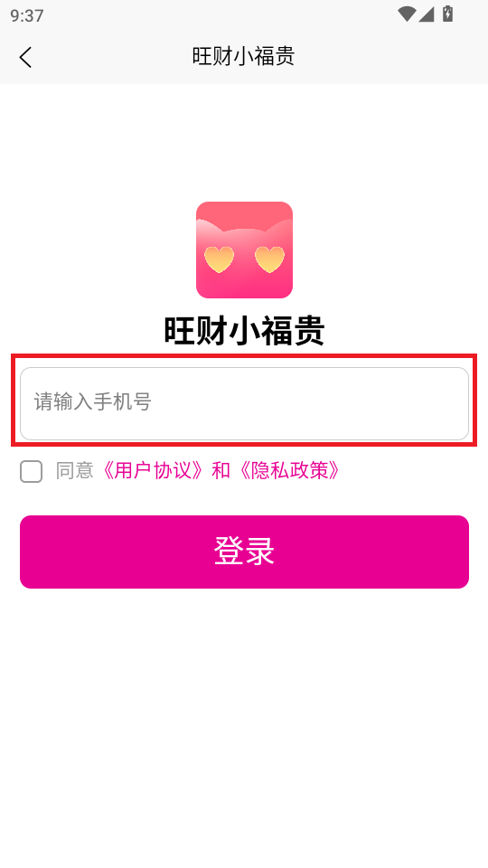The width and height of the screenshot is (488, 868).
Task: Go back using the header arrow
Action: point(25,57)
